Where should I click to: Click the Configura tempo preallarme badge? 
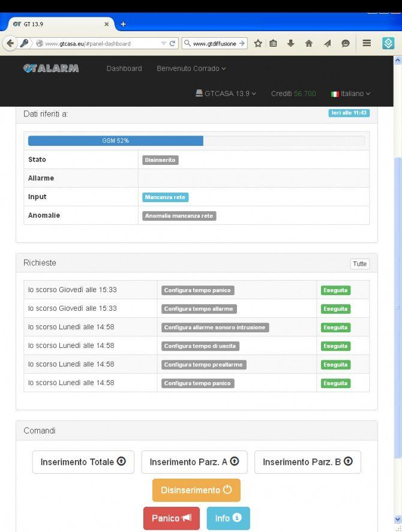[204, 365]
